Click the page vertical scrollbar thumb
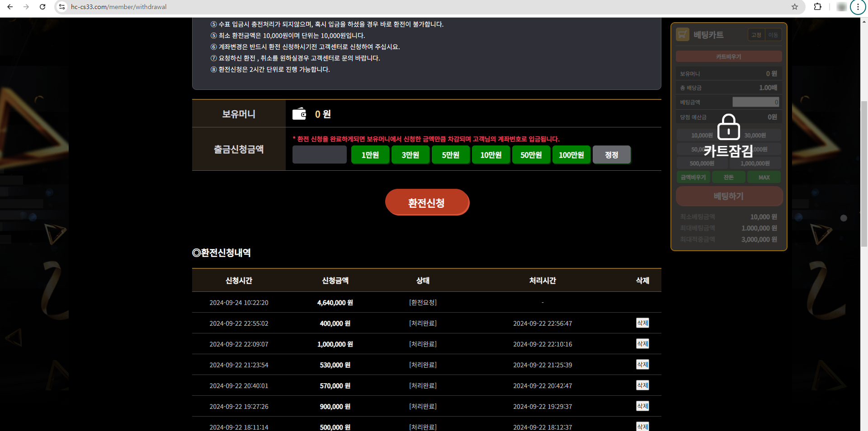The height and width of the screenshot is (431, 868). (x=864, y=174)
